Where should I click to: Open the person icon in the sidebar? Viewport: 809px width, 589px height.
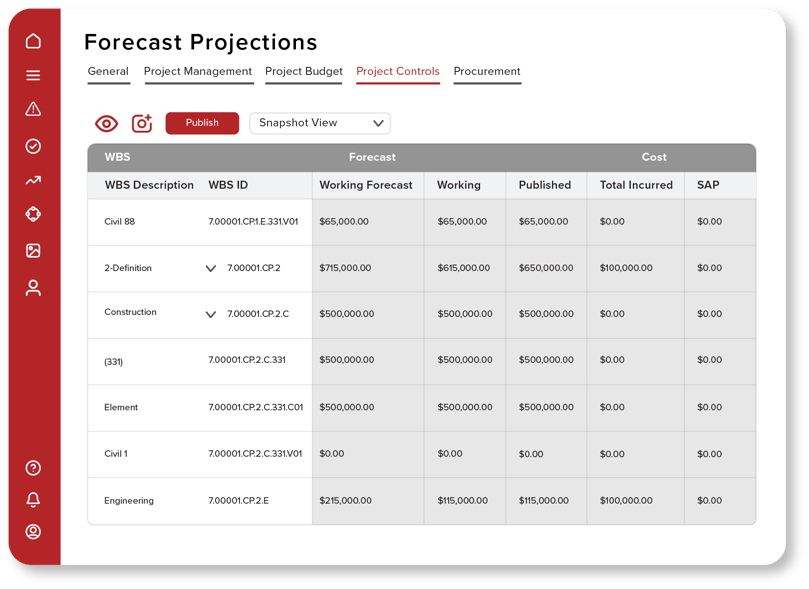pos(33,288)
